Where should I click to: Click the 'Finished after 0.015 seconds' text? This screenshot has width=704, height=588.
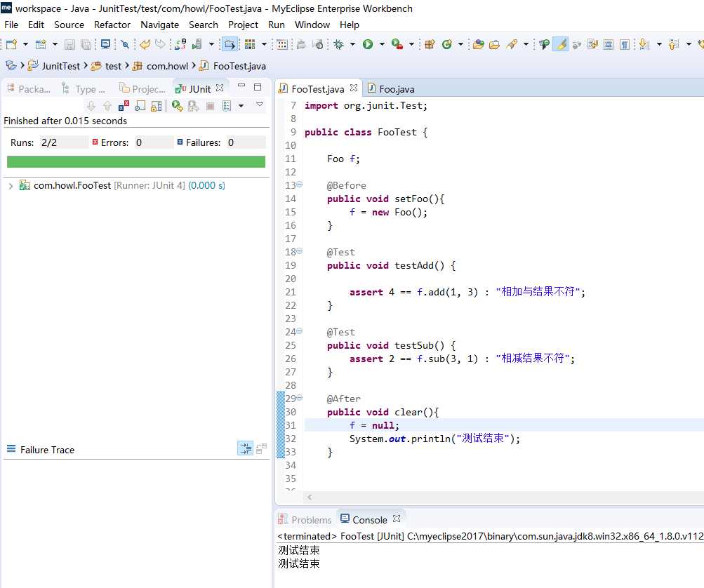[x=65, y=121]
